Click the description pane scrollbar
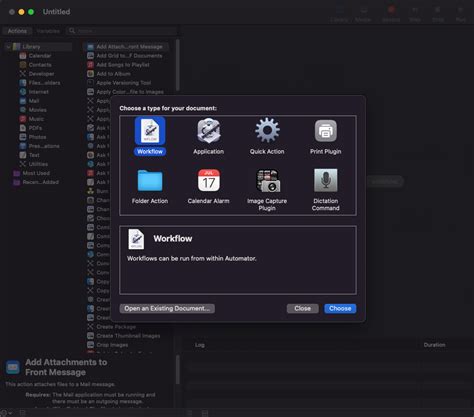 (178, 369)
